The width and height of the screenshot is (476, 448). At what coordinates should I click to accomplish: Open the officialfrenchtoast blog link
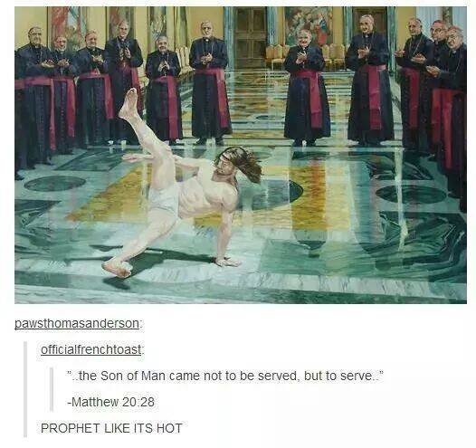pyautogui.click(x=91, y=349)
